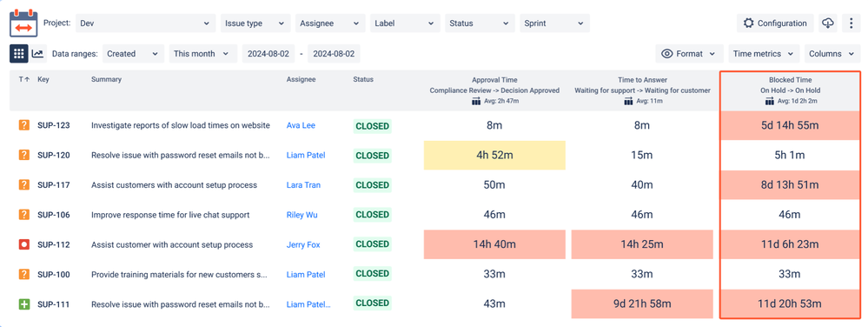The height and width of the screenshot is (327, 868).
Task: Click the cloud download export icon
Action: pyautogui.click(x=827, y=23)
